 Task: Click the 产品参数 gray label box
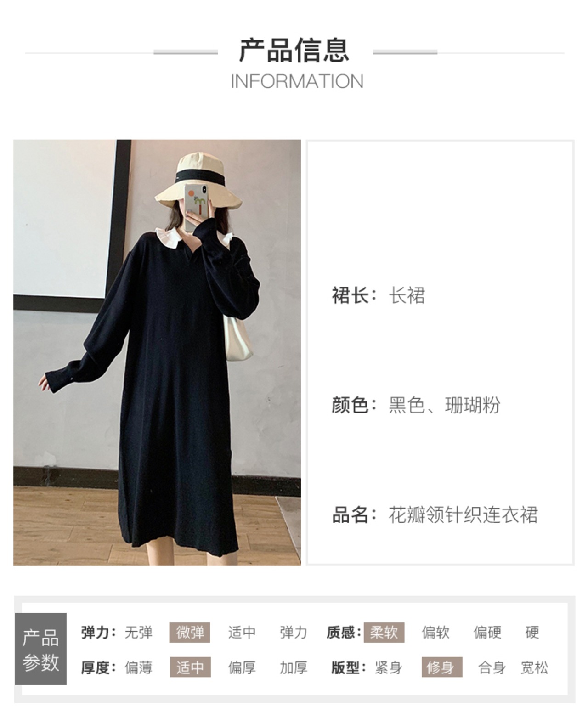pyautogui.click(x=41, y=649)
